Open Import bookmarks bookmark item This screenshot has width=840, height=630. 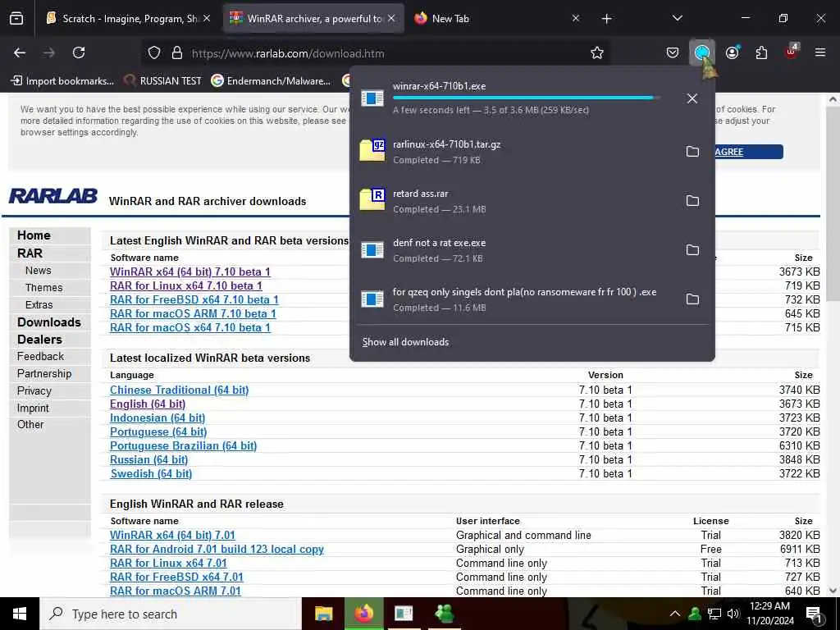62,81
